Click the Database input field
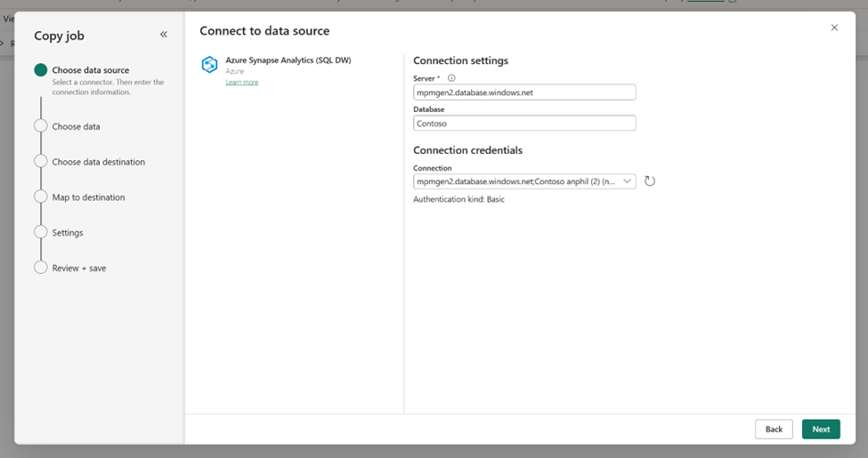Screen dimensions: 868x458 (x=524, y=124)
